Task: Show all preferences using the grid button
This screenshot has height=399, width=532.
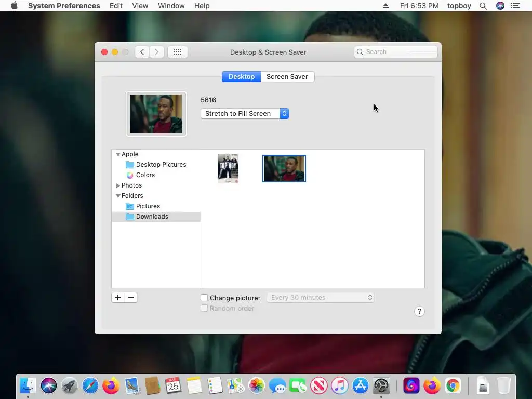Action: 178,52
